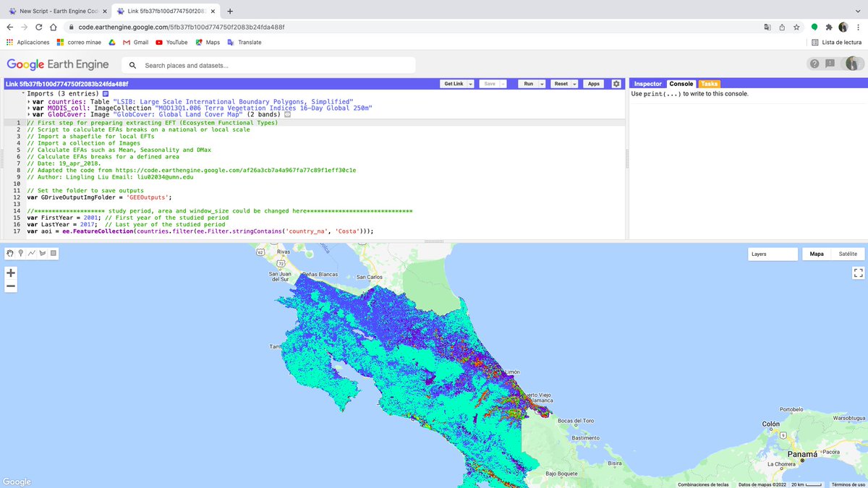Click the 20 km map scale control
The height and width of the screenshot is (488, 868).
(x=807, y=484)
